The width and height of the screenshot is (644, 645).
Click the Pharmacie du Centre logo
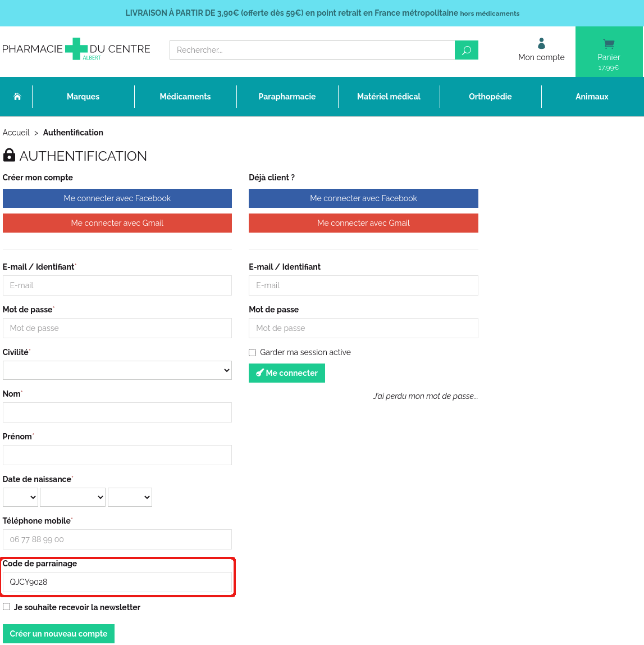point(76,49)
